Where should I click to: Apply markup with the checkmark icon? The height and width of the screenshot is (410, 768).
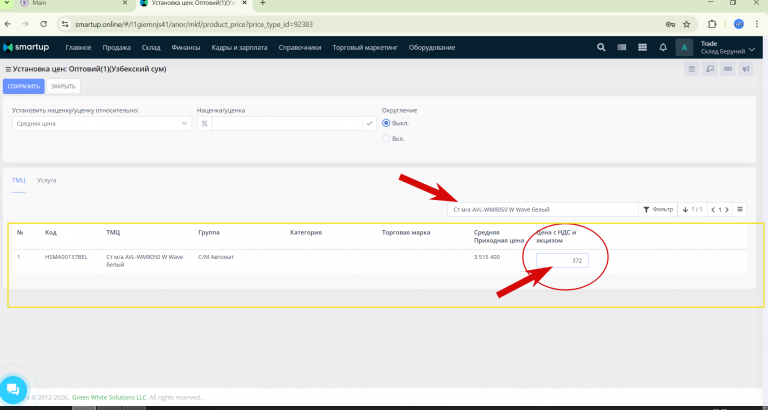click(x=369, y=123)
